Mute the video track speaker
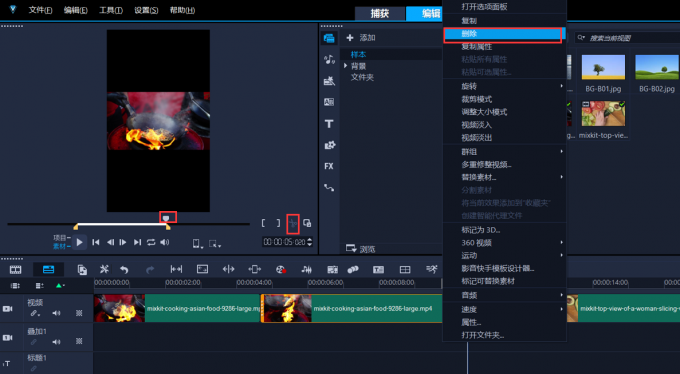Image resolution: width=680 pixels, height=374 pixels. (x=56, y=313)
